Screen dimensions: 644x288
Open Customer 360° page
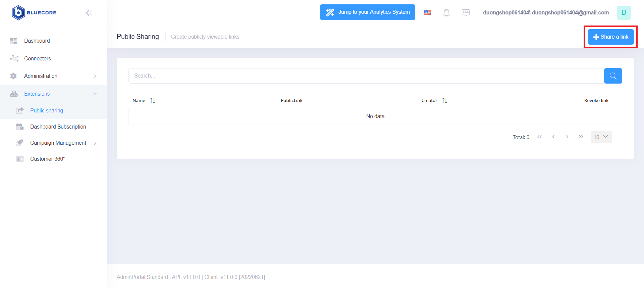[48, 159]
